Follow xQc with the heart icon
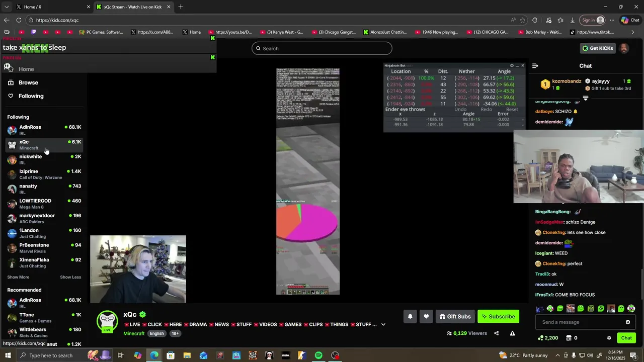The height and width of the screenshot is (362, 644). (x=426, y=316)
